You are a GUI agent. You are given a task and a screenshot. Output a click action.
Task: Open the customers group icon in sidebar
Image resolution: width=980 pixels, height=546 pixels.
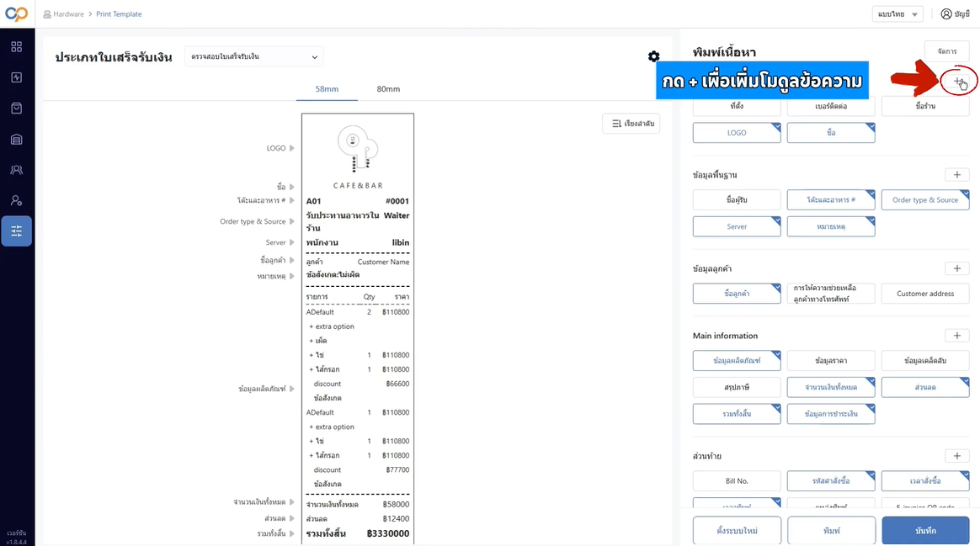tap(16, 170)
